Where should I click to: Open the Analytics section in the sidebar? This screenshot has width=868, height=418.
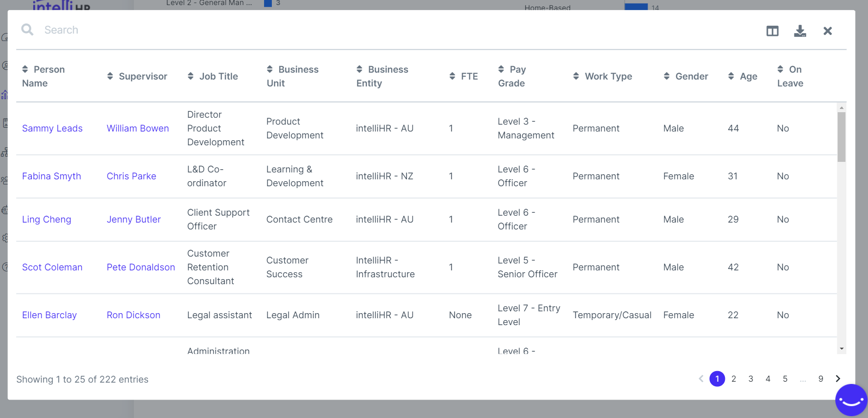[x=6, y=94]
